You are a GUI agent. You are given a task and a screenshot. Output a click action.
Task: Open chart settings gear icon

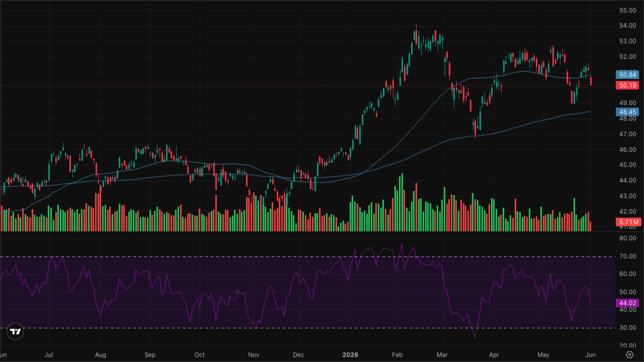point(629,355)
